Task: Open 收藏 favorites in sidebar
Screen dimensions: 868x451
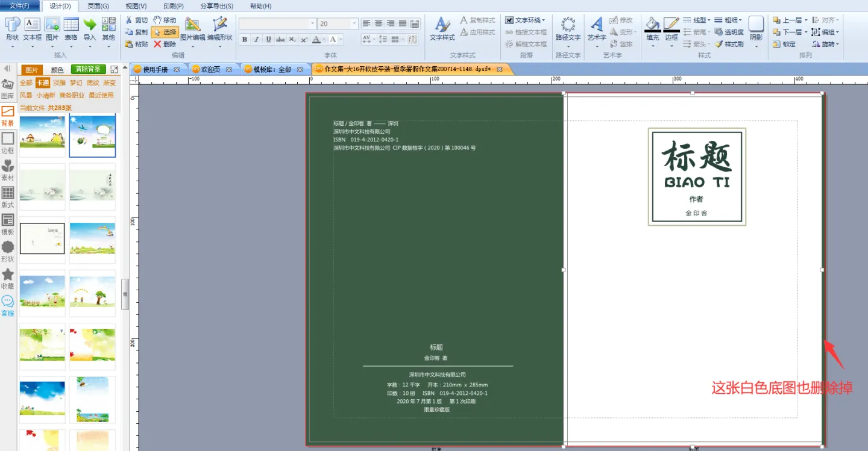Action: tap(8, 278)
